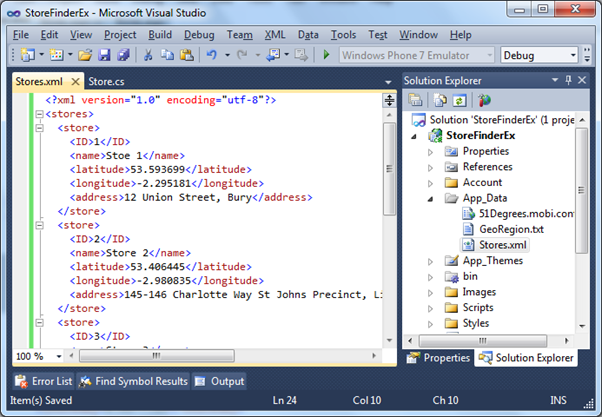
Task: Expand the bin folder node
Action: [x=430, y=277]
